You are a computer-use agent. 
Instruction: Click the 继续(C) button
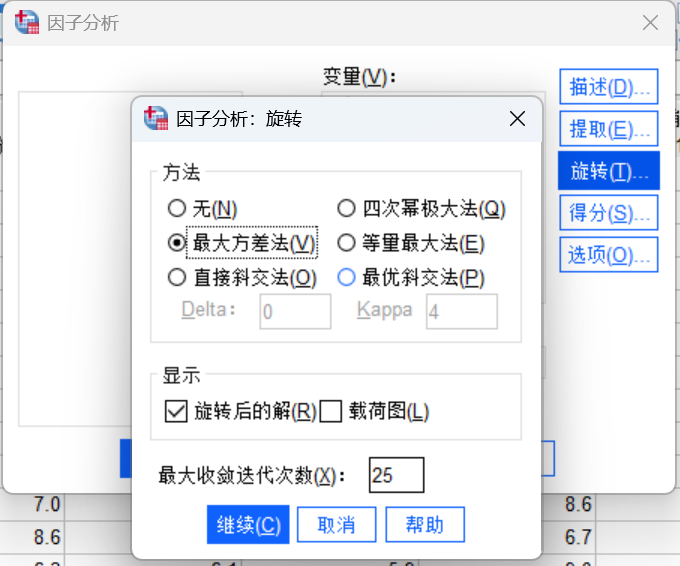point(248,524)
